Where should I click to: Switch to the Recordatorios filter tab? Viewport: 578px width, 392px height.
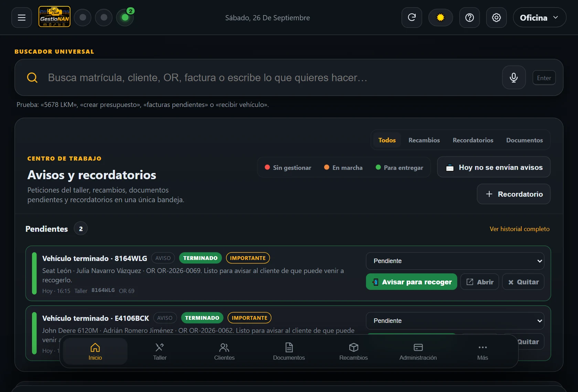473,140
